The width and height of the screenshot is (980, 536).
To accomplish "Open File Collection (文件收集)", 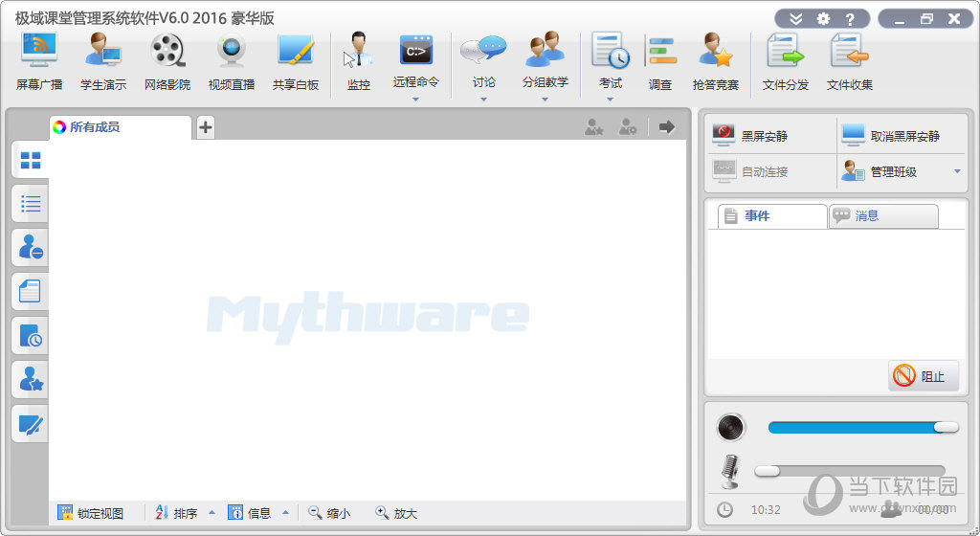I will 850,62.
